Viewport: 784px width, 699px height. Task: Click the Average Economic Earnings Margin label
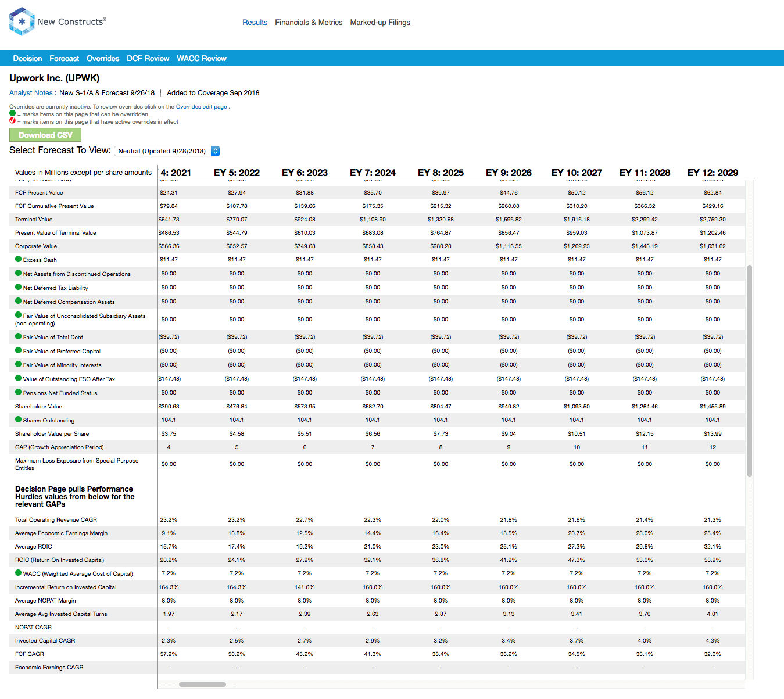click(x=61, y=533)
